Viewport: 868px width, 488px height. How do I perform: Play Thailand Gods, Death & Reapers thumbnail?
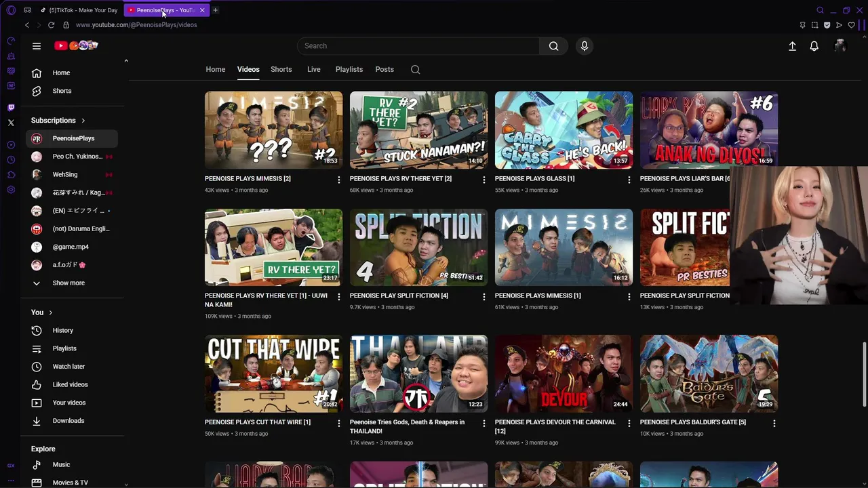[x=418, y=373]
